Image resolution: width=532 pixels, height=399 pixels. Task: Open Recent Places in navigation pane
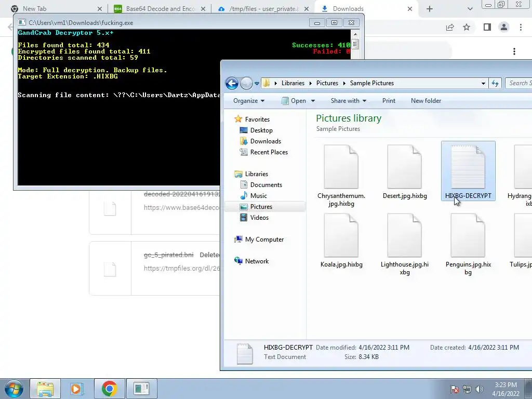[263, 152]
